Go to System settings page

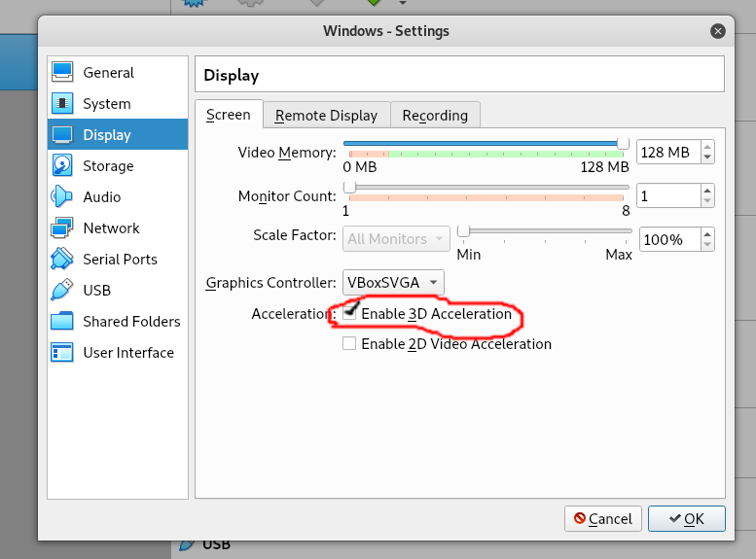(x=118, y=104)
